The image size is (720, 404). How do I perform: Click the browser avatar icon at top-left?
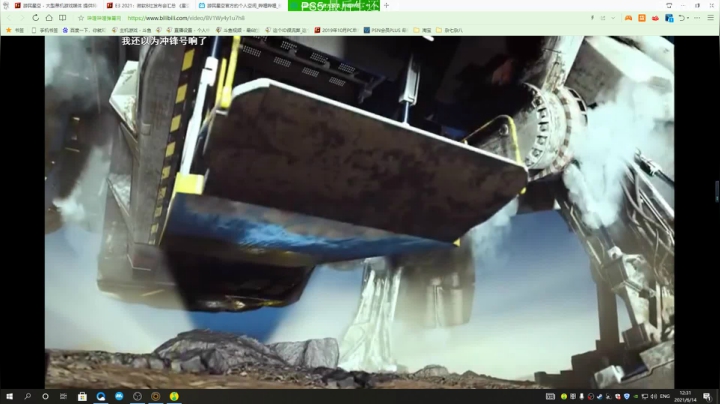pyautogui.click(x=6, y=6)
